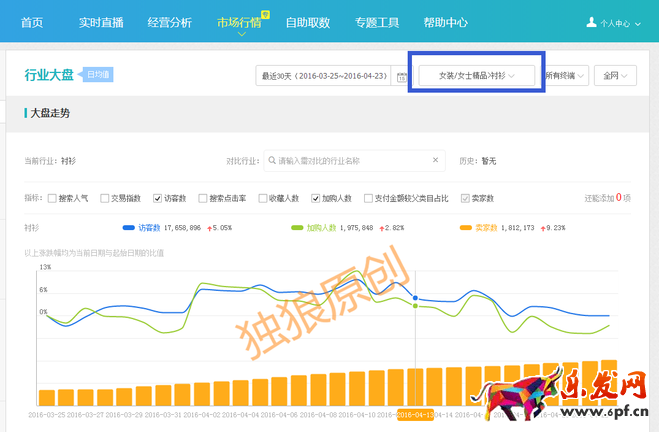Tick the 收藏人数 checkbox

point(262,198)
